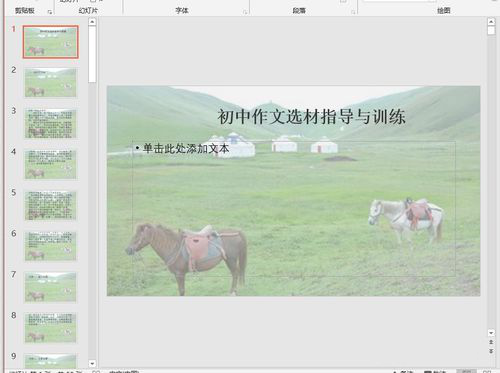The width and height of the screenshot is (500, 373).
Task: Click the thumbnail pane scroll-up arrow
Action: [92, 22]
